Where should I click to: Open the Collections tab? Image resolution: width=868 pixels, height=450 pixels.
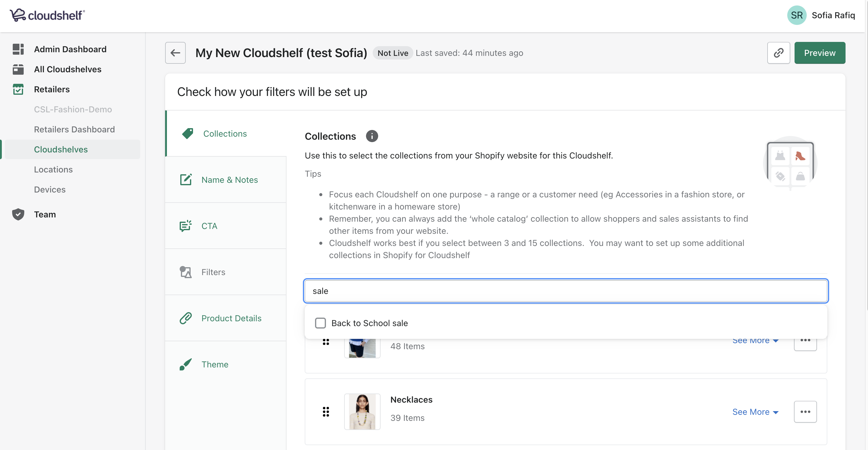click(x=226, y=134)
